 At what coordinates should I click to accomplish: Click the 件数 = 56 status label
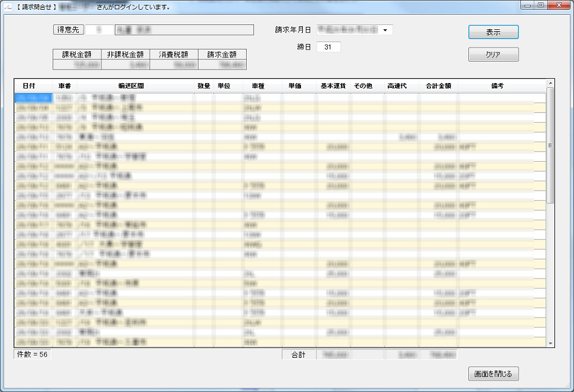pyautogui.click(x=32, y=354)
